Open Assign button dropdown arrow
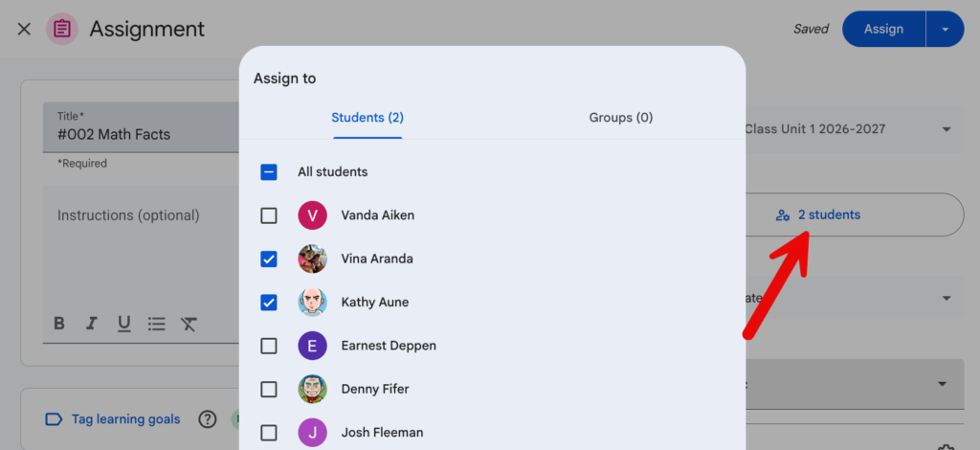 945,29
